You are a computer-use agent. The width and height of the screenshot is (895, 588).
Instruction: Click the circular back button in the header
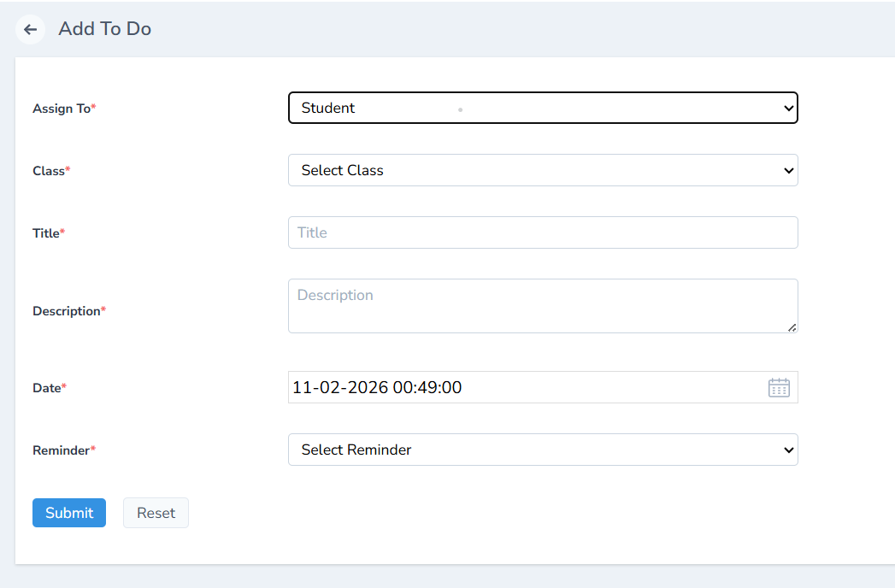coord(30,29)
